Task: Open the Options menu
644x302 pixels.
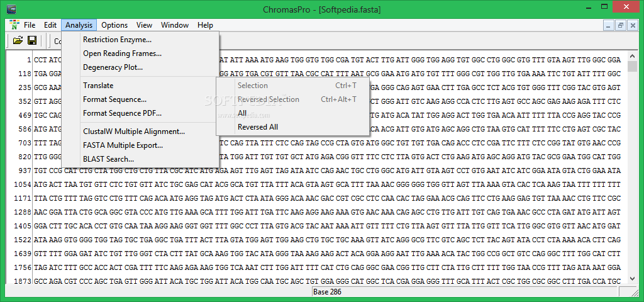Action: [114, 25]
